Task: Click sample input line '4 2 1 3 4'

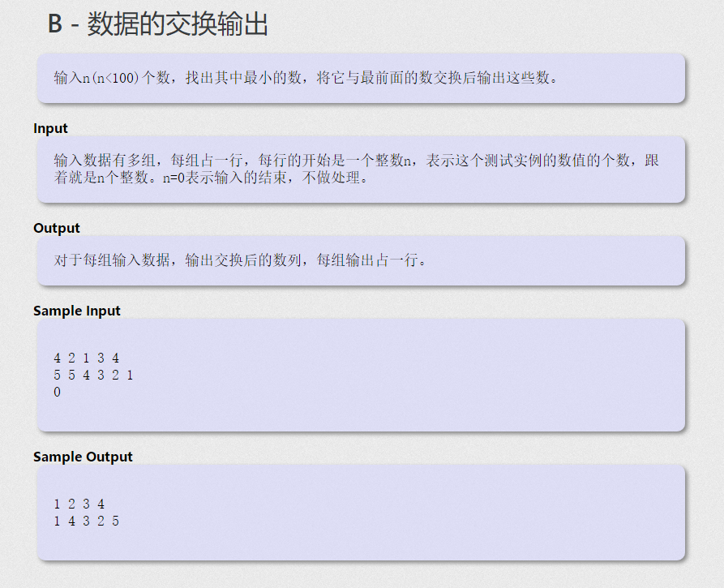Action: (86, 358)
